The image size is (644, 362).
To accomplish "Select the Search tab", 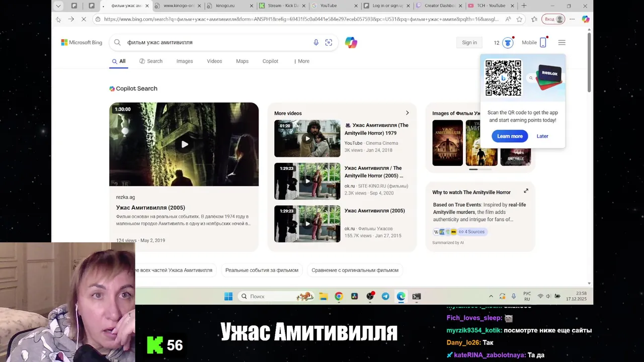I will [x=151, y=61].
